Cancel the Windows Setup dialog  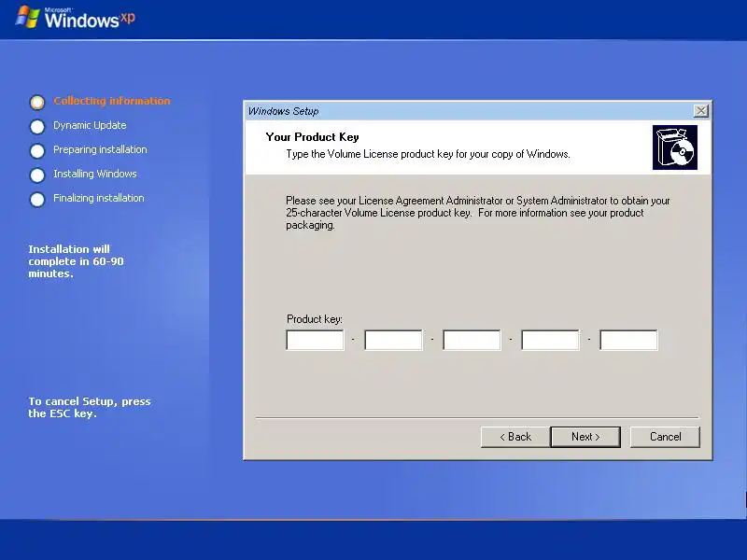665,437
